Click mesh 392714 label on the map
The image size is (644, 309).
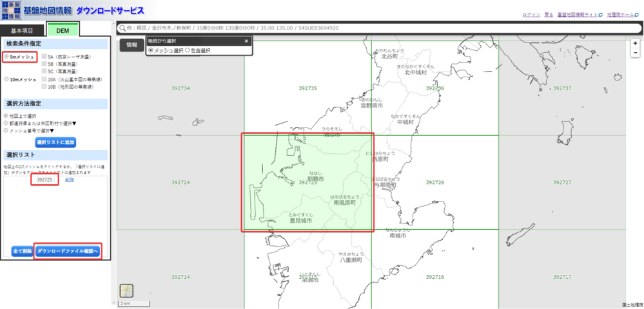[181, 277]
